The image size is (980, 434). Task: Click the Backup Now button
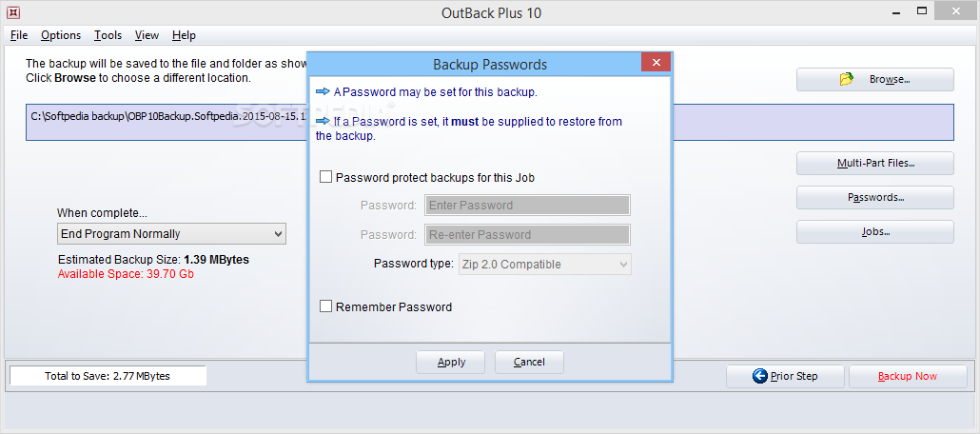908,376
